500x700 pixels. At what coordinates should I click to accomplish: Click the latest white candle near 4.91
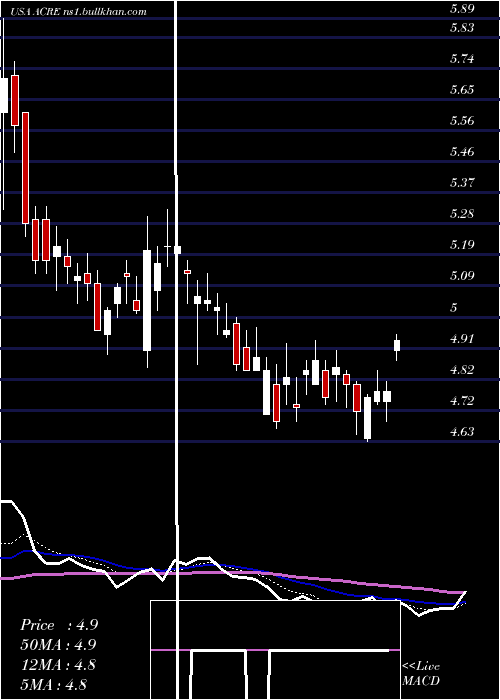point(396,347)
